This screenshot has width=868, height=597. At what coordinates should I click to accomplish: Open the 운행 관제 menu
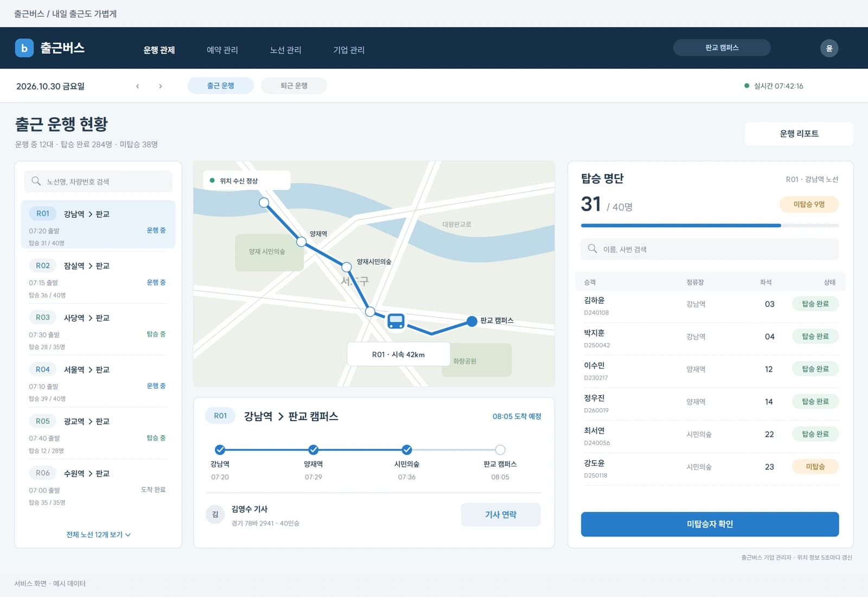(159, 50)
